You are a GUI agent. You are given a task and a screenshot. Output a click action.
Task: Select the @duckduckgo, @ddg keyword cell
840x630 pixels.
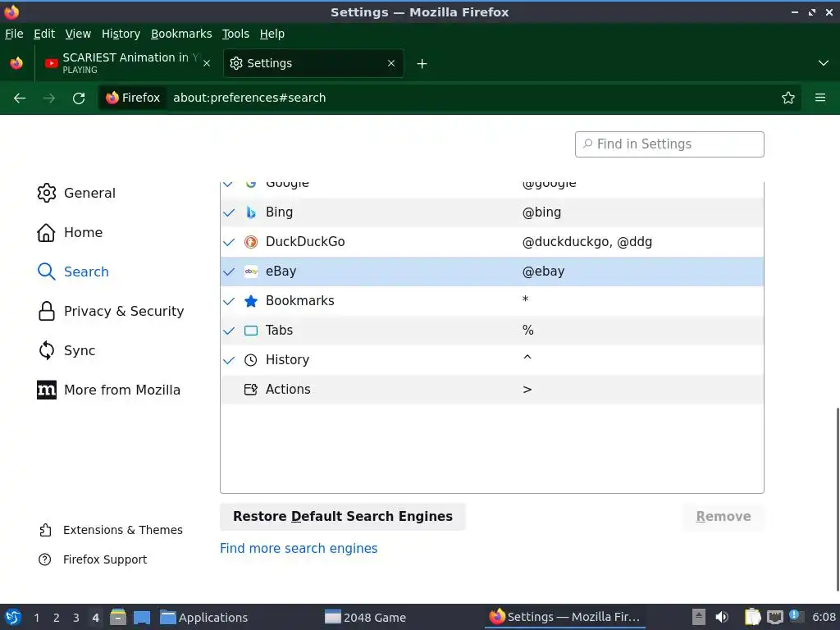point(587,242)
